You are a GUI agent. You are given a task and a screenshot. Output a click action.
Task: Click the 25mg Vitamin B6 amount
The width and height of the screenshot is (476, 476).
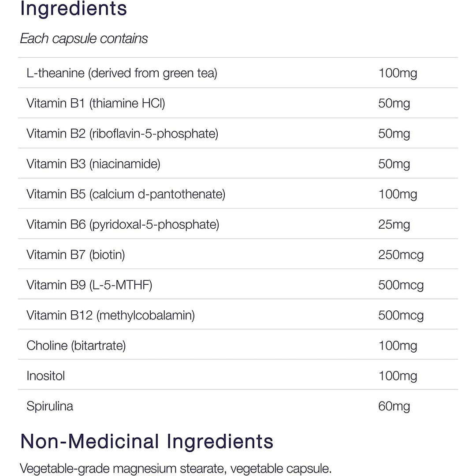[x=394, y=224]
